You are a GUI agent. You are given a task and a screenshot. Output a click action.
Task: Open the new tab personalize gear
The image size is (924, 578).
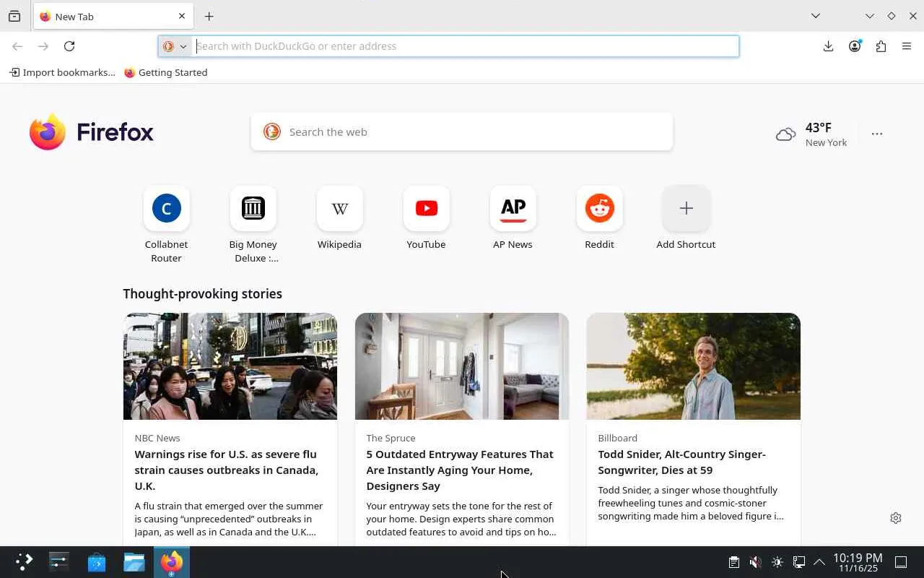(896, 518)
